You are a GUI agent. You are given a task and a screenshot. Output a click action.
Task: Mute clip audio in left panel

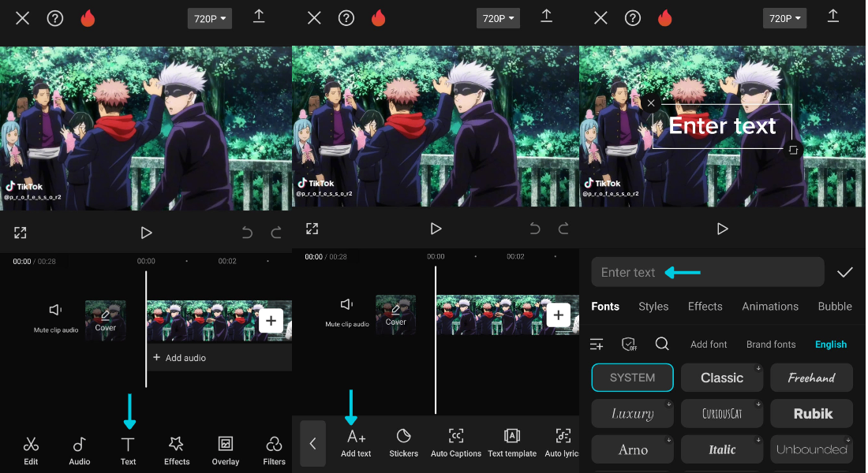coord(55,318)
